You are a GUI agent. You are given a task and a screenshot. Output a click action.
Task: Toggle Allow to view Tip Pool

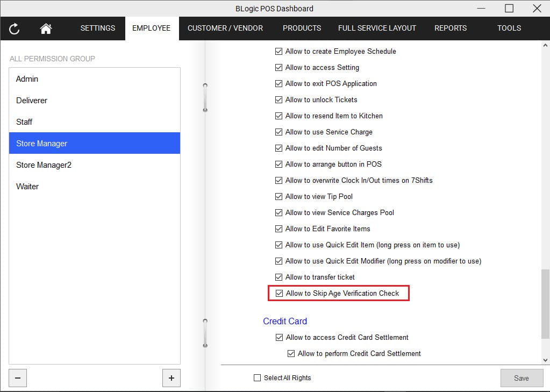[x=278, y=197]
